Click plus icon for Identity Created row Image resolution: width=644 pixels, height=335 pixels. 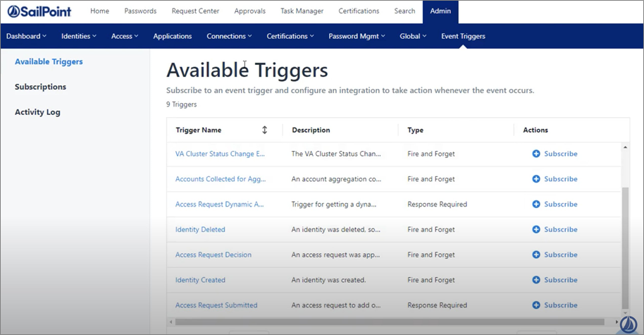click(x=536, y=280)
